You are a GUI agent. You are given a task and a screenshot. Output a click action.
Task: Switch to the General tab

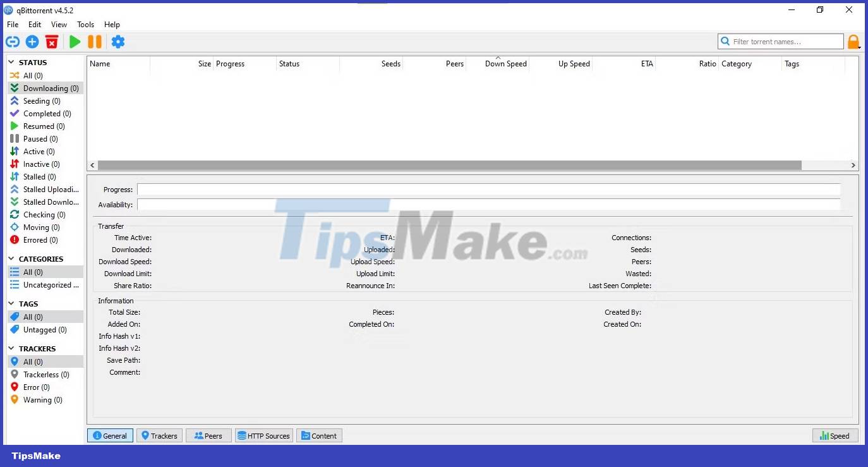110,435
